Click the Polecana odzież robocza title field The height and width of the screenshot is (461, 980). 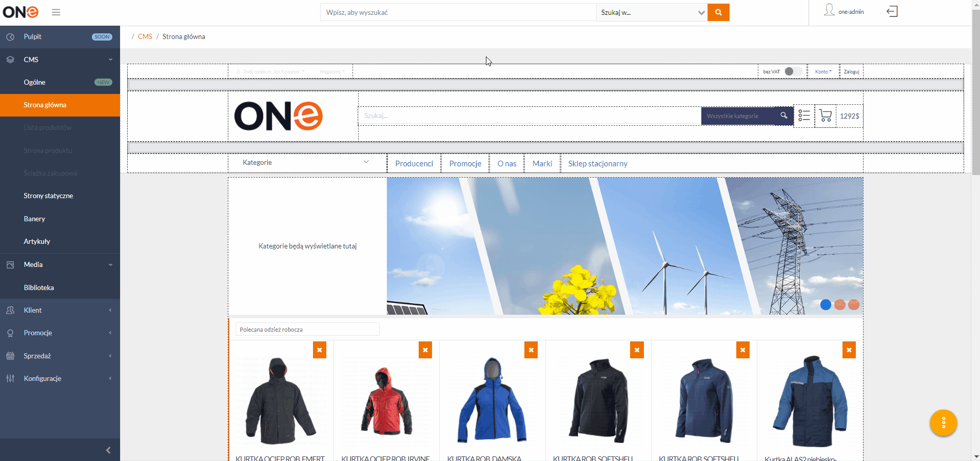coord(307,330)
